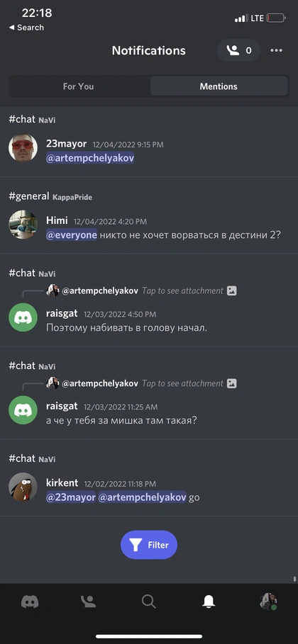This screenshot has width=298, height=644.
Task: Tap the @everyone mention in Himi's message
Action: (72, 235)
